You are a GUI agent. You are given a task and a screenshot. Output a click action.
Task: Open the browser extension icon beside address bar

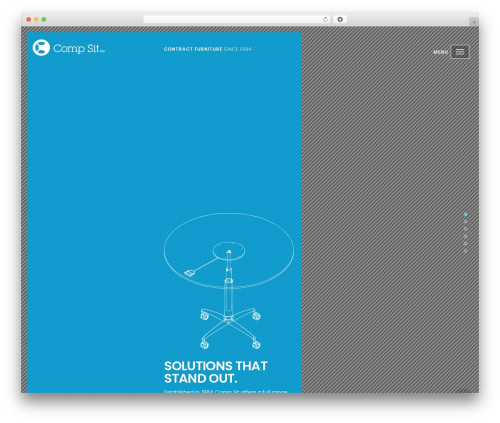pos(340,19)
